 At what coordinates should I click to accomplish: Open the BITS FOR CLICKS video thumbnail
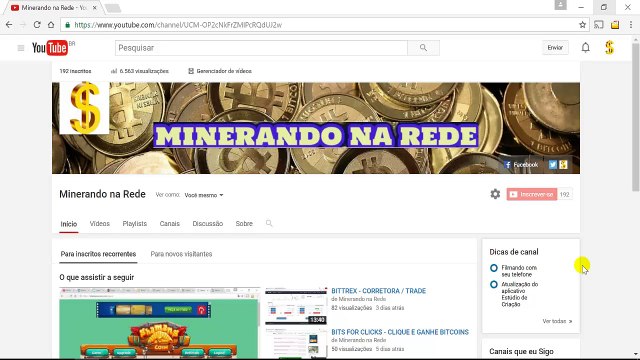[296, 344]
